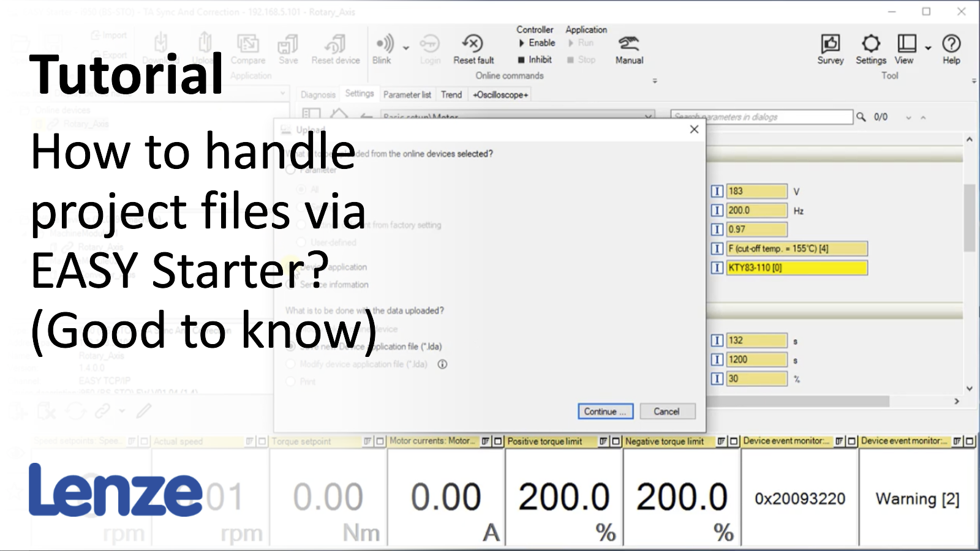Select the Service information radio button
This screenshot has height=551, width=980.
click(x=291, y=285)
